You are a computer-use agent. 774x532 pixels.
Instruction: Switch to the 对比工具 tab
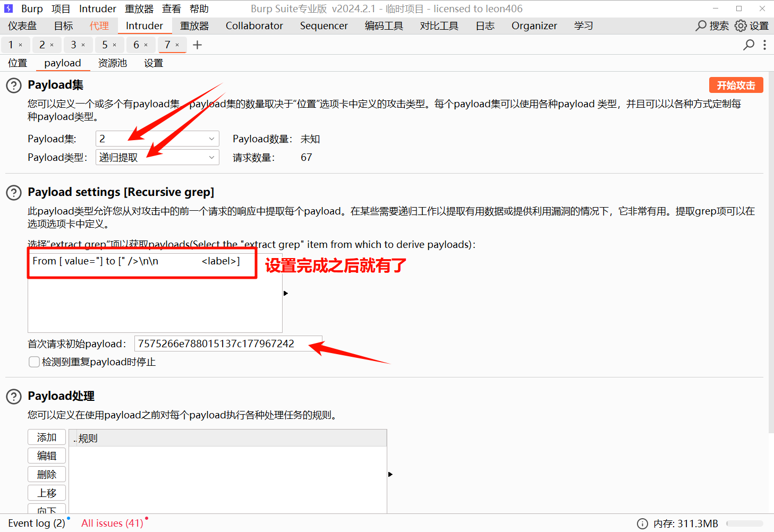coord(439,25)
